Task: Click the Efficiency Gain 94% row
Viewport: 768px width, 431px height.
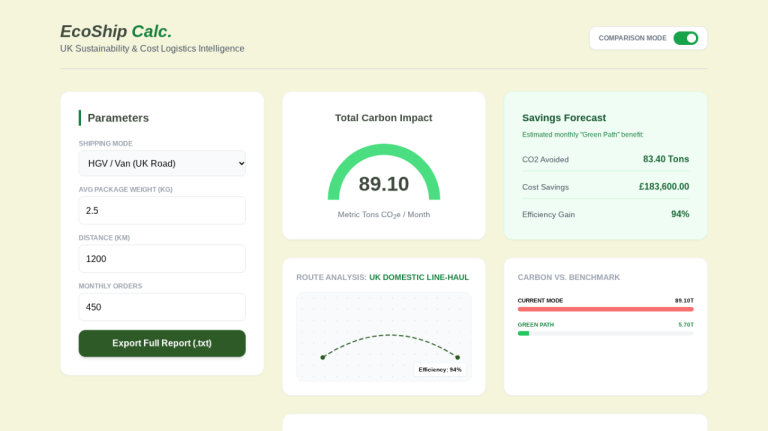Action: pyautogui.click(x=605, y=214)
